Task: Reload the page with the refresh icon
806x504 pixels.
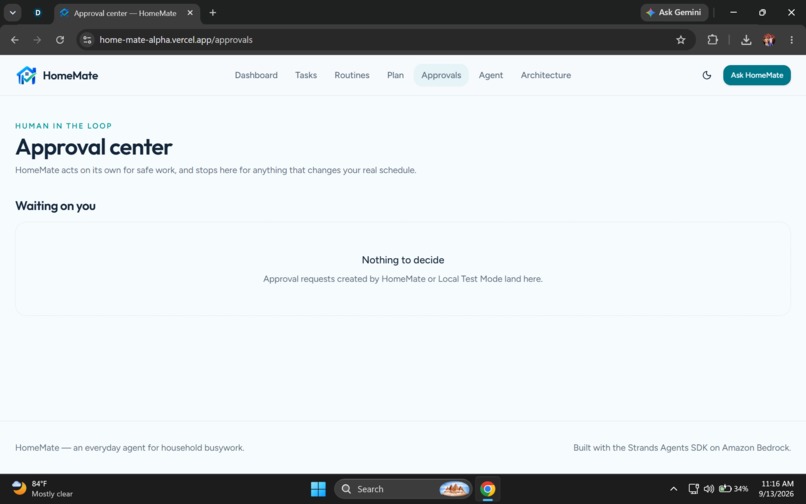Action: tap(60, 40)
